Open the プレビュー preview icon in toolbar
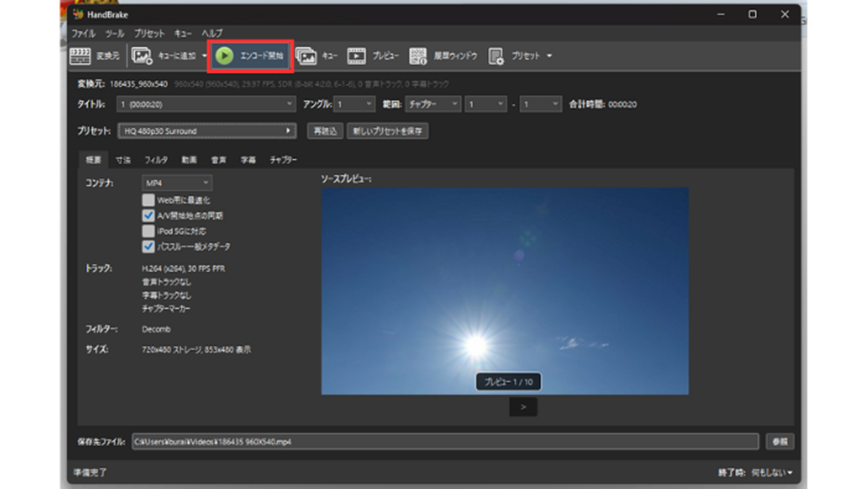The width and height of the screenshot is (868, 489). [x=357, y=56]
